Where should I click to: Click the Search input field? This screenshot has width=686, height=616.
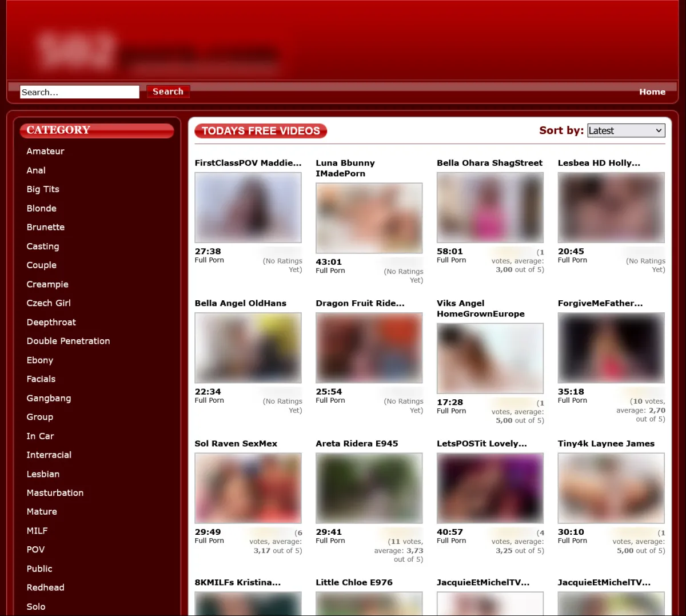(79, 92)
